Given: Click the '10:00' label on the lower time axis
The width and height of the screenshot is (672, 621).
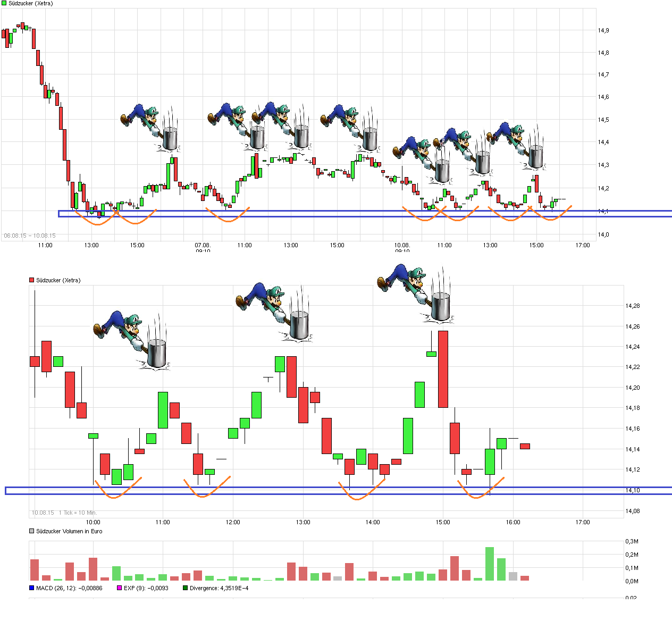Looking at the screenshot, I should (93, 522).
